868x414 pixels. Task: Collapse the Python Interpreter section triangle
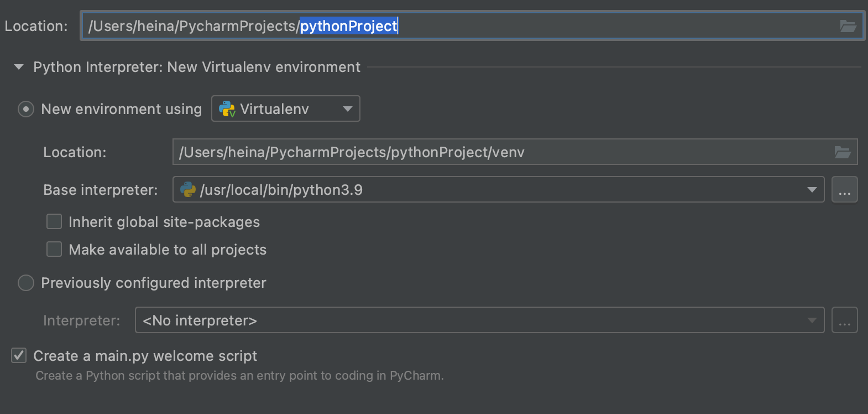point(19,67)
